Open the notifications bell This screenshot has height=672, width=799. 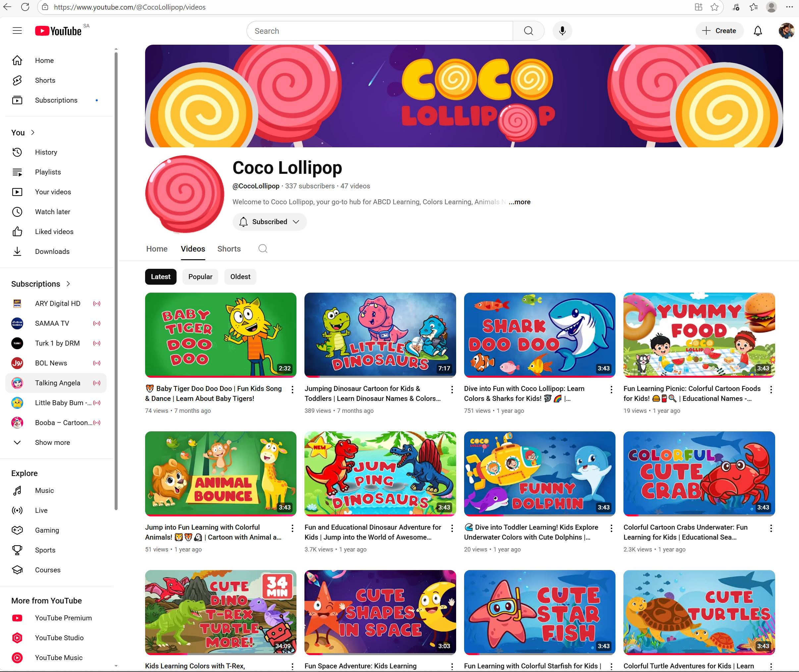point(758,31)
